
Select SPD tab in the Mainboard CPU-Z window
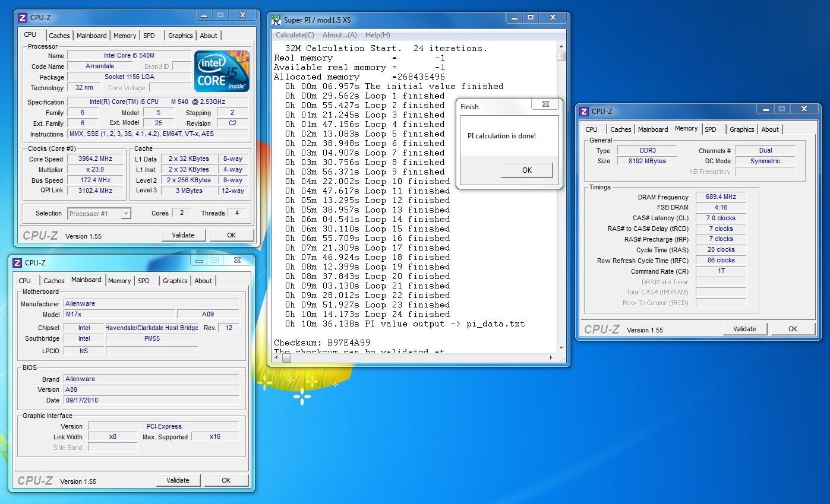pos(144,281)
